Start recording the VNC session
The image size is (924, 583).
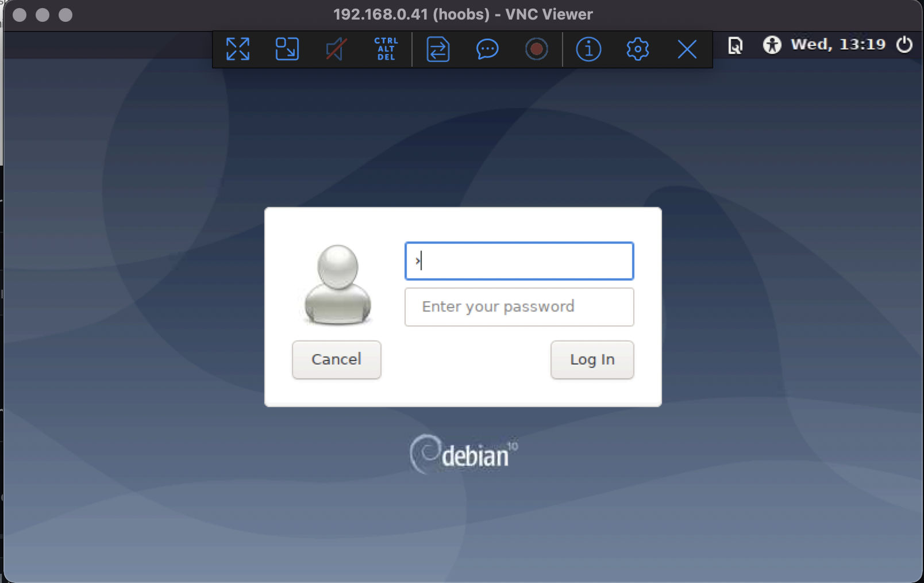pos(537,49)
